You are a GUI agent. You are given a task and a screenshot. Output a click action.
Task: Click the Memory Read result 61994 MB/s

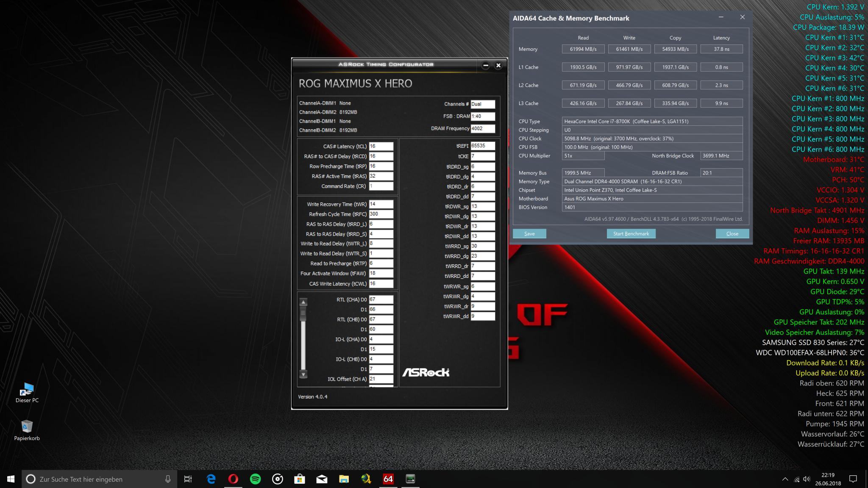[583, 49]
